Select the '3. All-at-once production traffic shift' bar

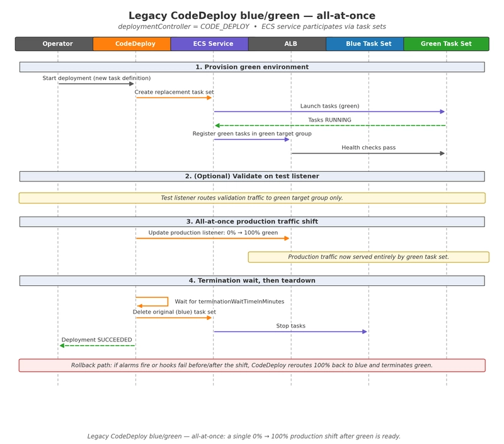tap(252, 221)
